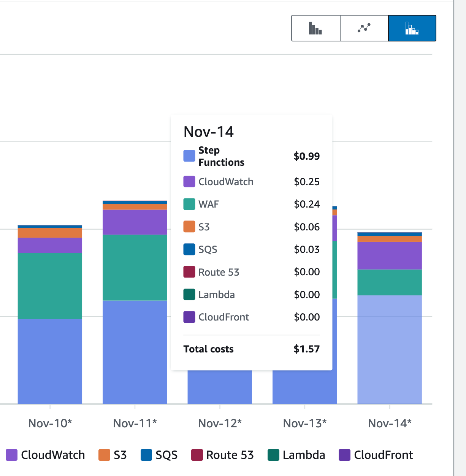Click the Nov-10 WAF teal segment
466x476 pixels.
pos(50,286)
